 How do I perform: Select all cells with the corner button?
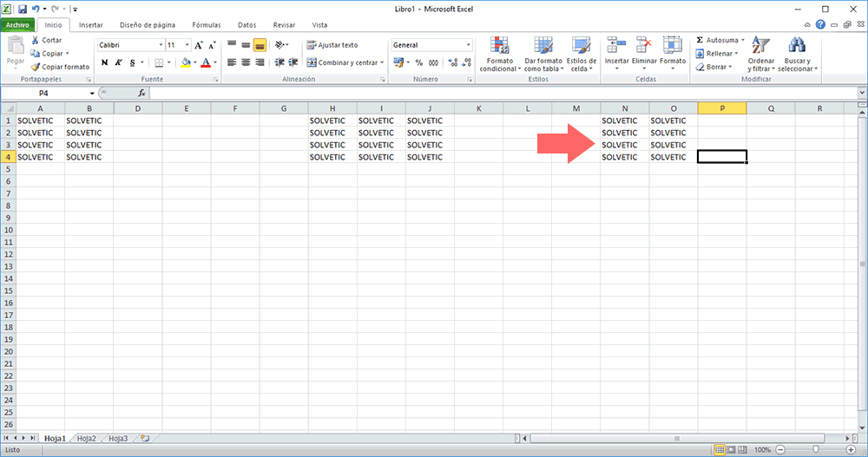(9, 108)
